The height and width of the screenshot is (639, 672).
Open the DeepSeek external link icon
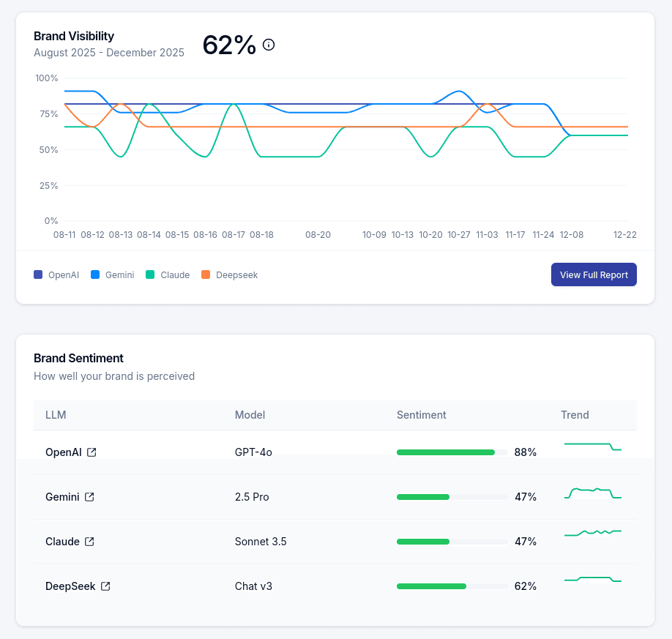(105, 586)
